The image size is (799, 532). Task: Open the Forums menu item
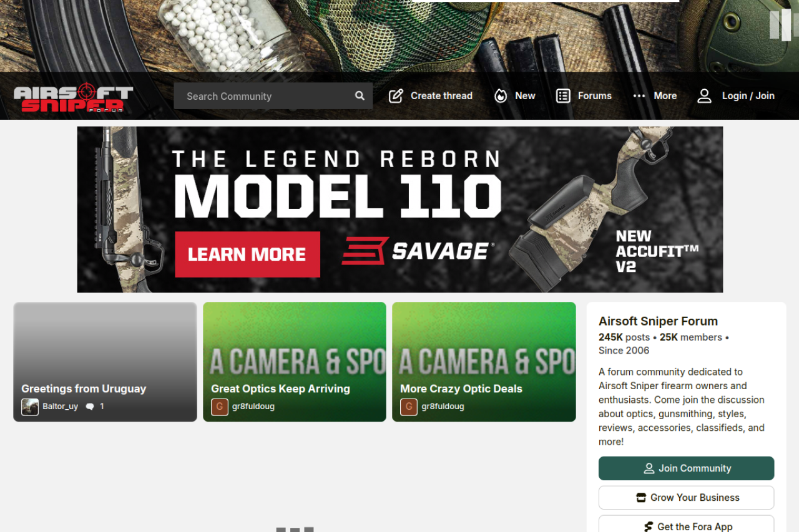click(x=594, y=96)
